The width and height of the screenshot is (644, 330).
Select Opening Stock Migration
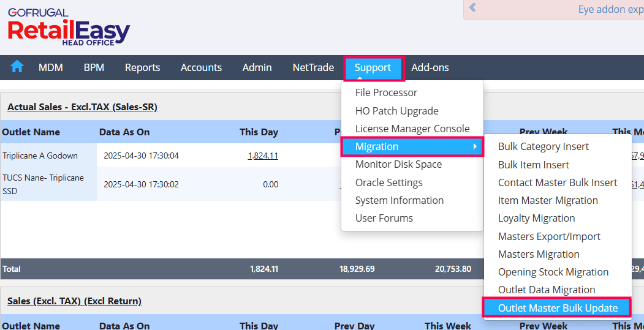[x=553, y=272]
